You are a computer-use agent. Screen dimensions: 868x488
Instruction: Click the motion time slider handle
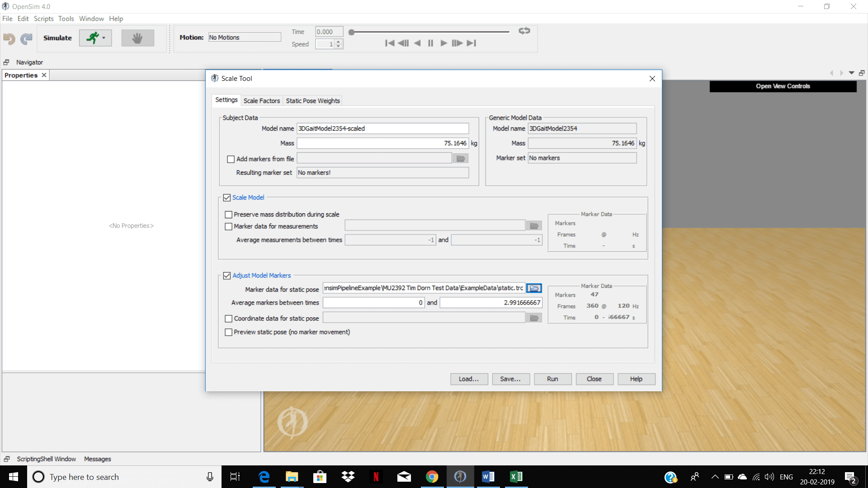[x=351, y=32]
